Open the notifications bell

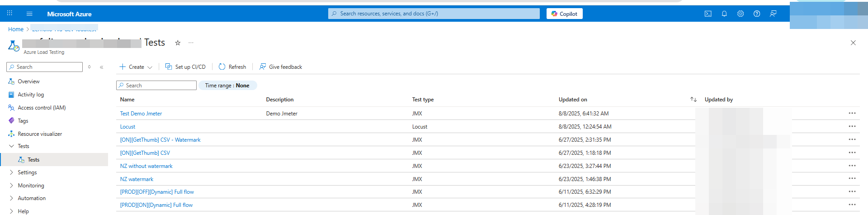tap(724, 14)
